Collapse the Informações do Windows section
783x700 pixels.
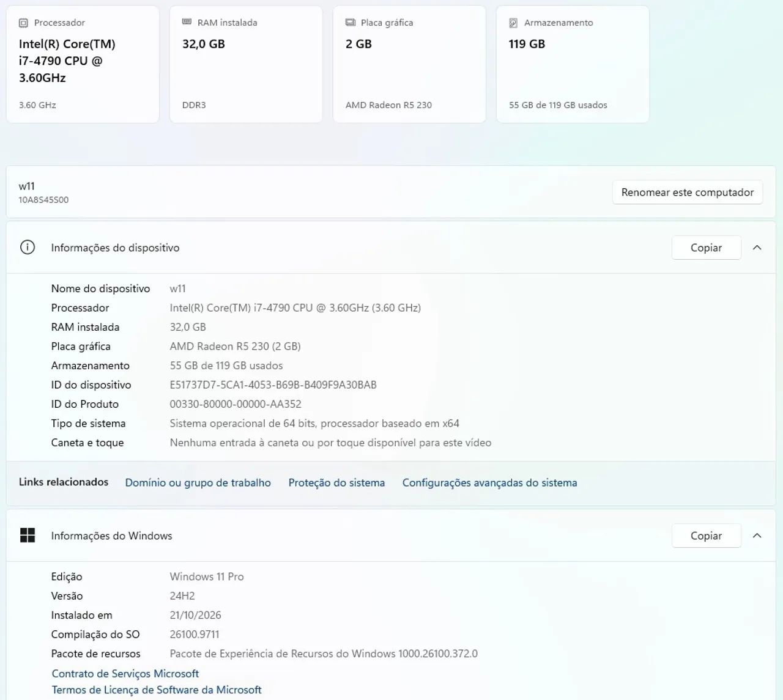[757, 536]
